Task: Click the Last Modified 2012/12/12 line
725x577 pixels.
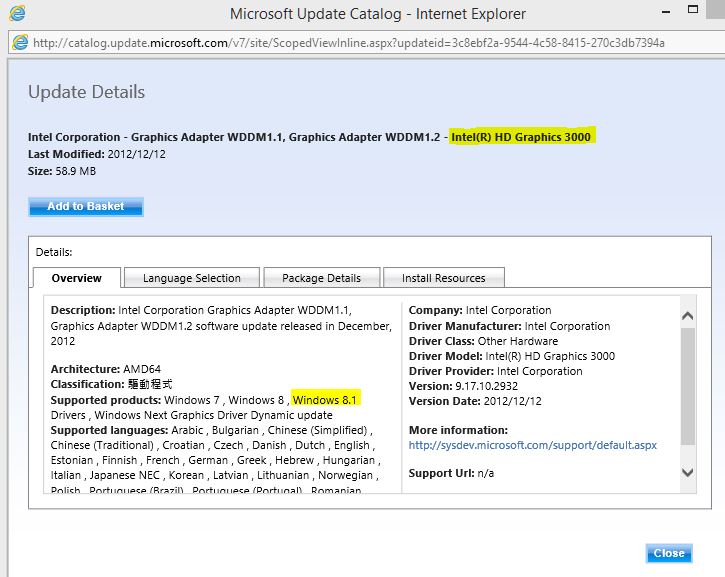Action: 97,154
